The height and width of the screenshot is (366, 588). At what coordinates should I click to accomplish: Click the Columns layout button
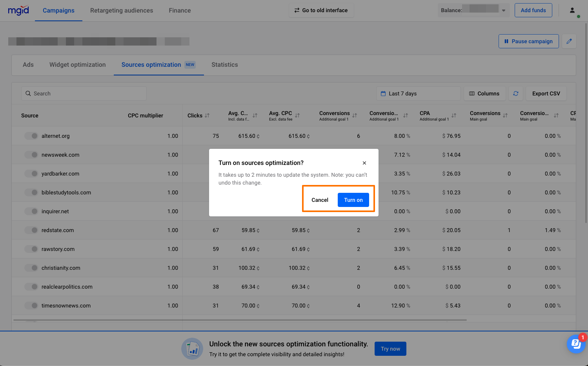coord(484,93)
